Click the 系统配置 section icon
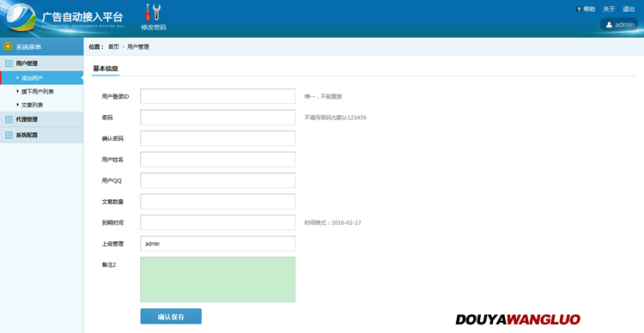Viewport: 644px width, 333px height. tap(9, 135)
